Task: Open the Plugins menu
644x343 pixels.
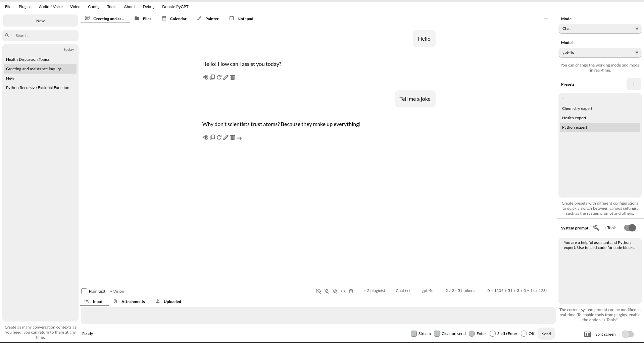Action: (25, 7)
